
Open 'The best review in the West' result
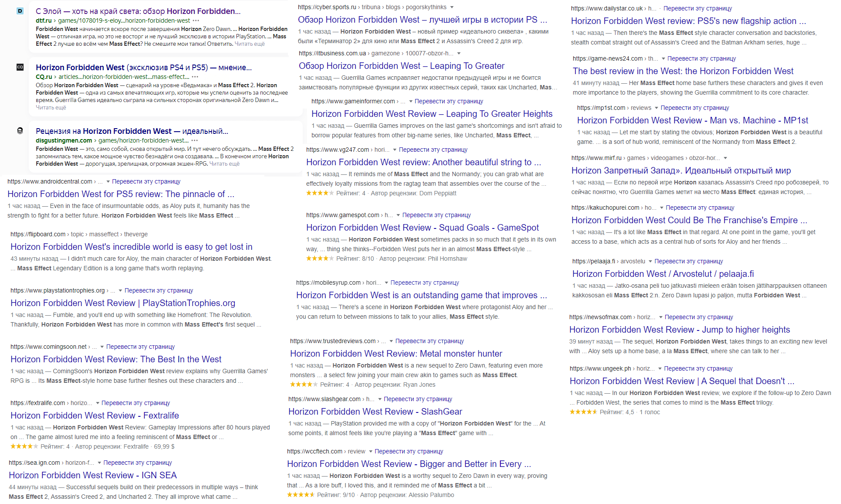[683, 71]
